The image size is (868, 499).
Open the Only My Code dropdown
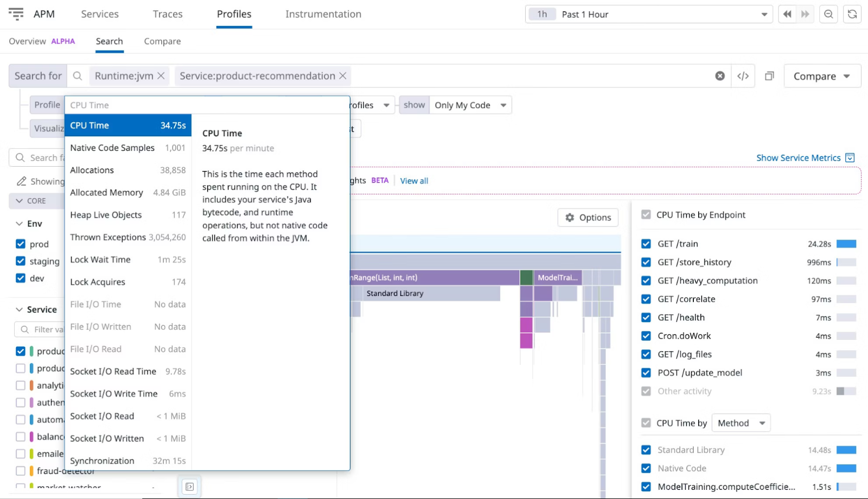pyautogui.click(x=469, y=105)
